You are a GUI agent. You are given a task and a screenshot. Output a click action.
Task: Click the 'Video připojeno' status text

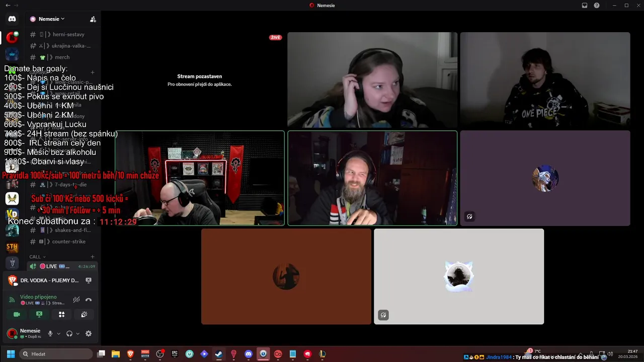(x=38, y=297)
